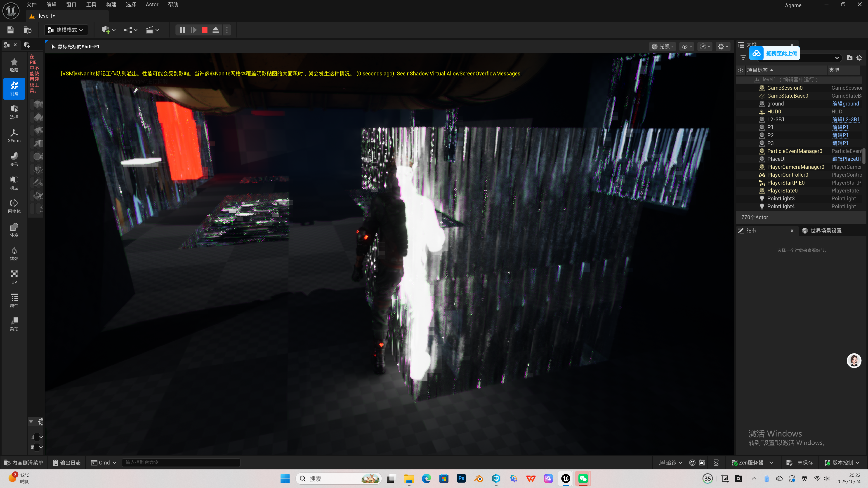Stop the running PIE session

coord(205,30)
